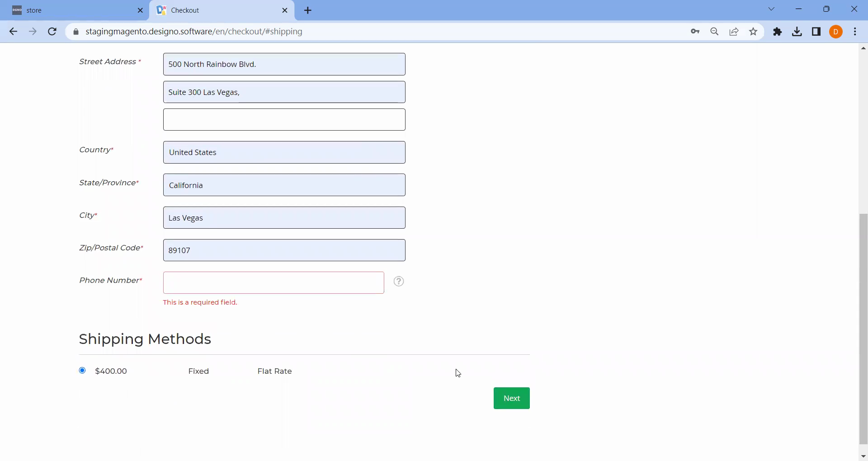
Task: Open the browser downloads icon
Action: 797,32
